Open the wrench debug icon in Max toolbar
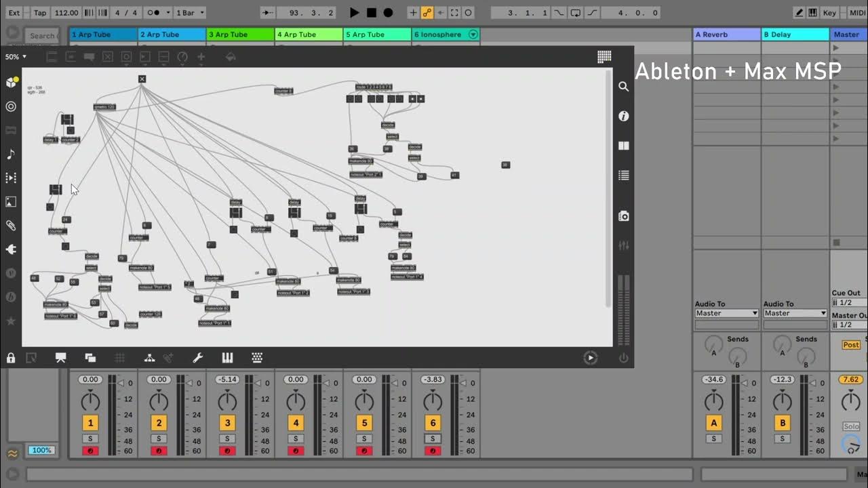868x488 pixels. [198, 358]
